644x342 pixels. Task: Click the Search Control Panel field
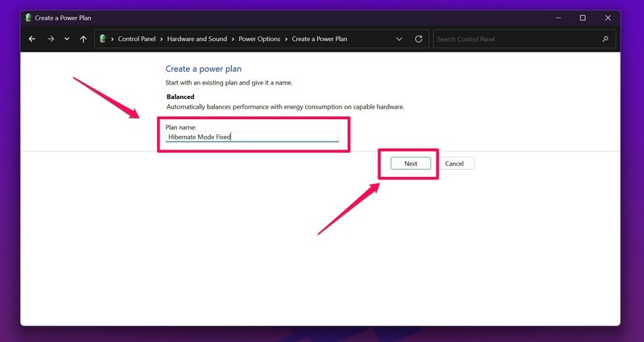coord(515,39)
